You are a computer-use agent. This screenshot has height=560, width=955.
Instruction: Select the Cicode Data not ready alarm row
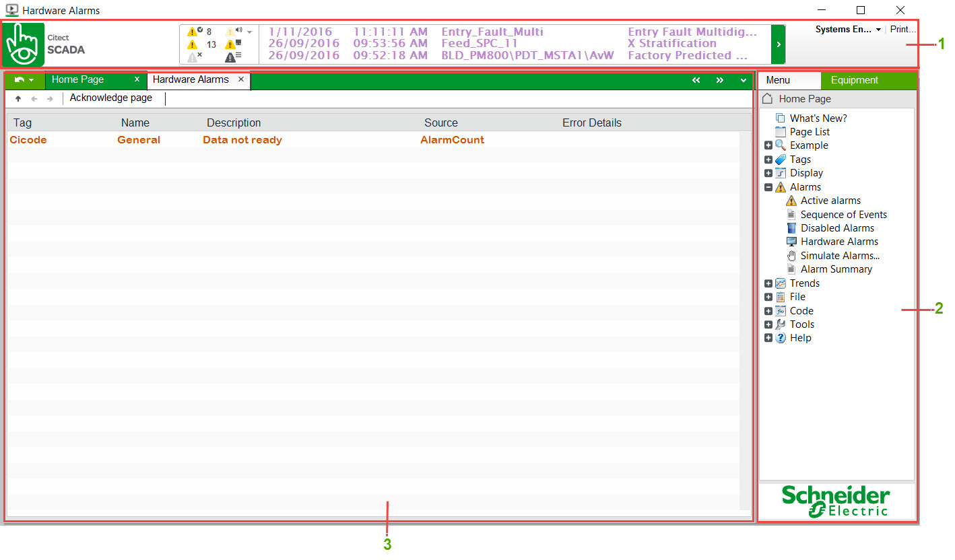pyautogui.click(x=242, y=140)
